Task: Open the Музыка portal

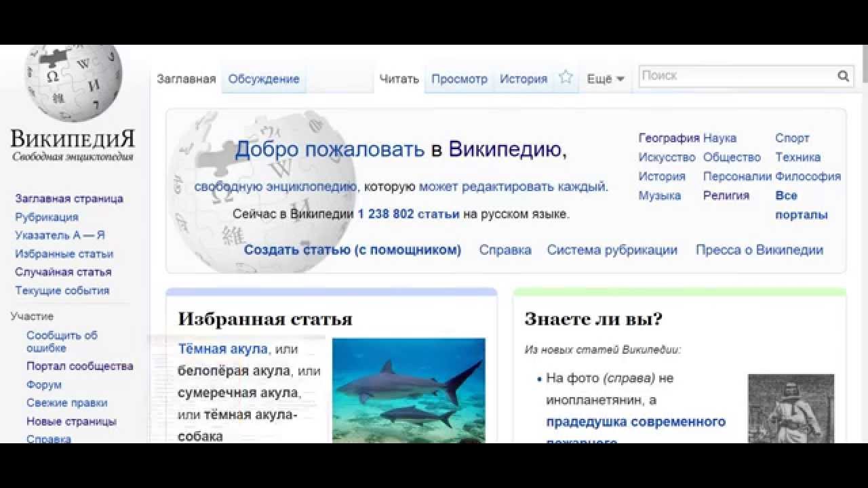Action: point(659,195)
